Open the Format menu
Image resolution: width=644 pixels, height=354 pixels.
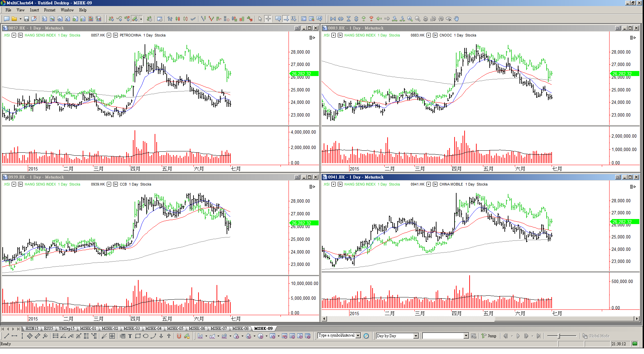(x=50, y=10)
